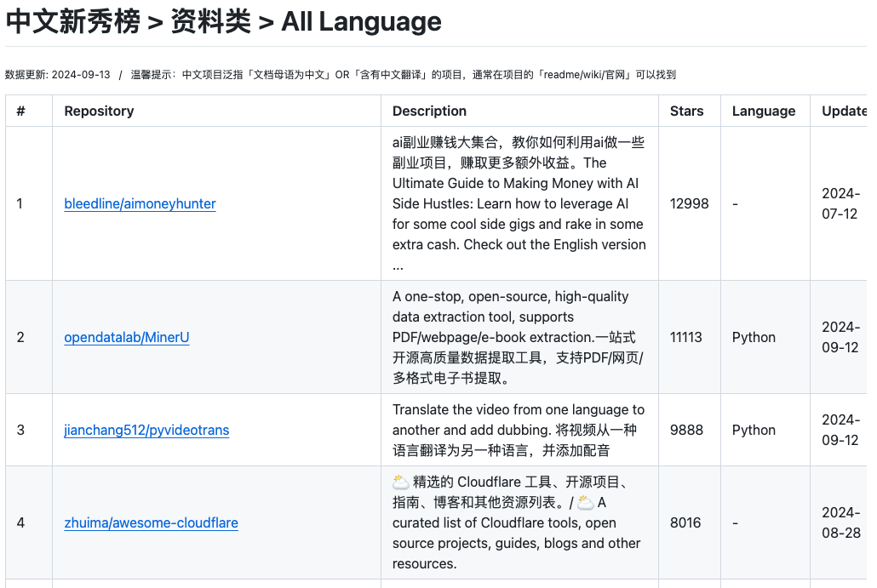
Task: Click the Stars column header
Action: 686,111
